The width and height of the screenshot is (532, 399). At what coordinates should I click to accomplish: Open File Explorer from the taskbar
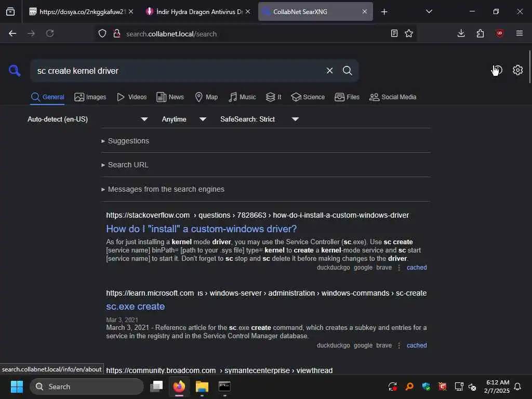coord(202,387)
